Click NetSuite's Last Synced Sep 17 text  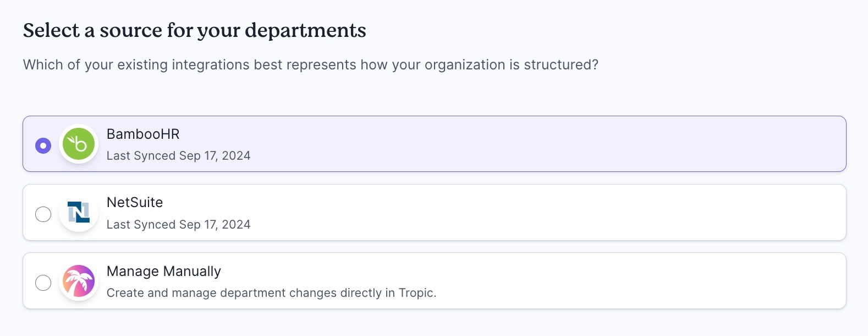pos(178,225)
